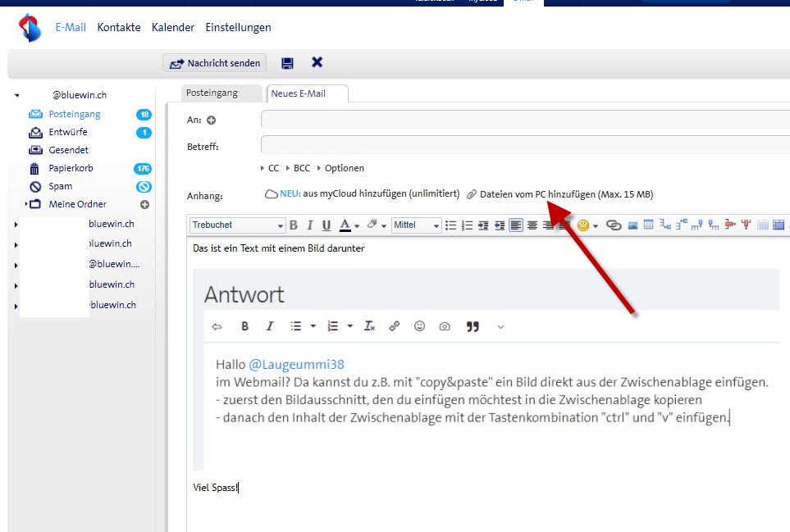Discard the message with the X icon
This screenshot has height=532, width=790.
317,63
